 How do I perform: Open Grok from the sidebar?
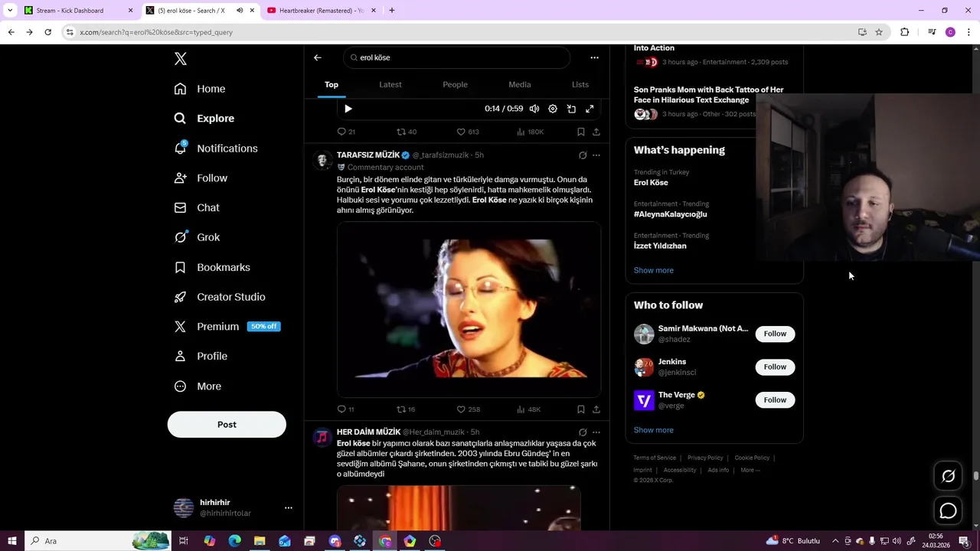pyautogui.click(x=197, y=237)
